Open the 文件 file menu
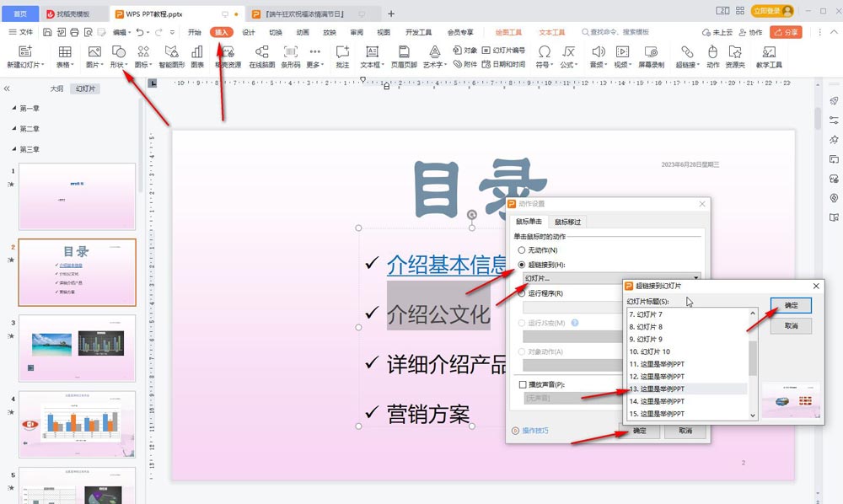843x504 pixels. (x=21, y=32)
